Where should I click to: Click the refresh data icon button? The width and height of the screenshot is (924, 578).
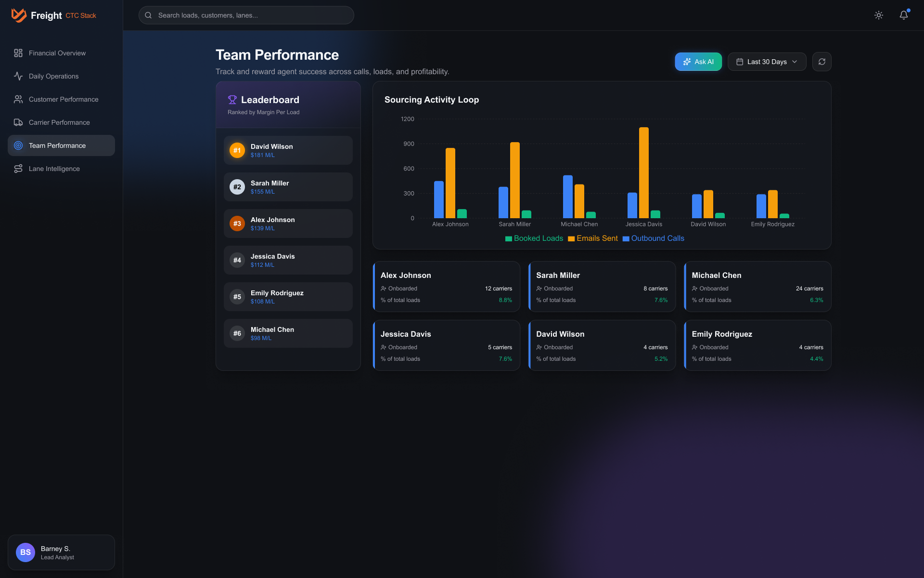point(821,62)
